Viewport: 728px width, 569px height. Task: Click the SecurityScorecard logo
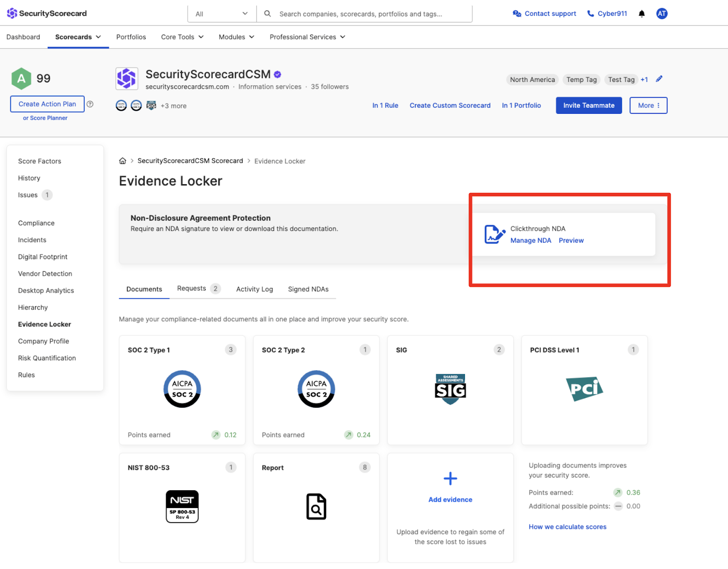coord(47,13)
